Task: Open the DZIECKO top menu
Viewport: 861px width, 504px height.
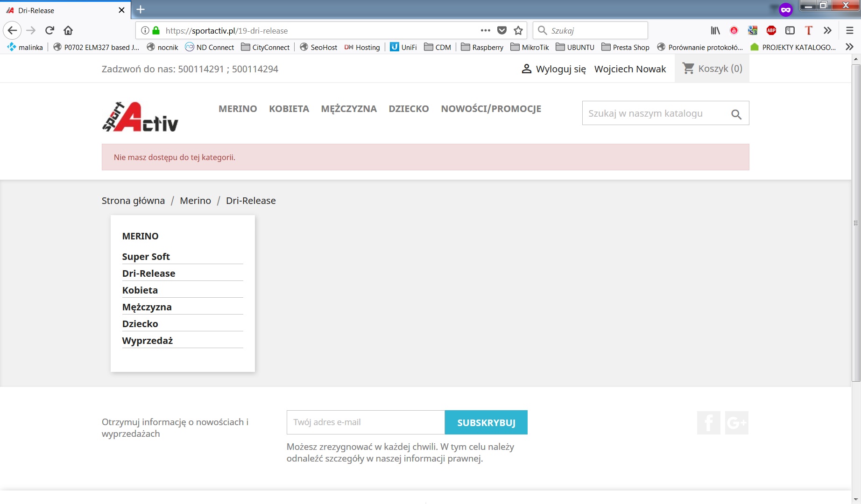Action: tap(409, 109)
